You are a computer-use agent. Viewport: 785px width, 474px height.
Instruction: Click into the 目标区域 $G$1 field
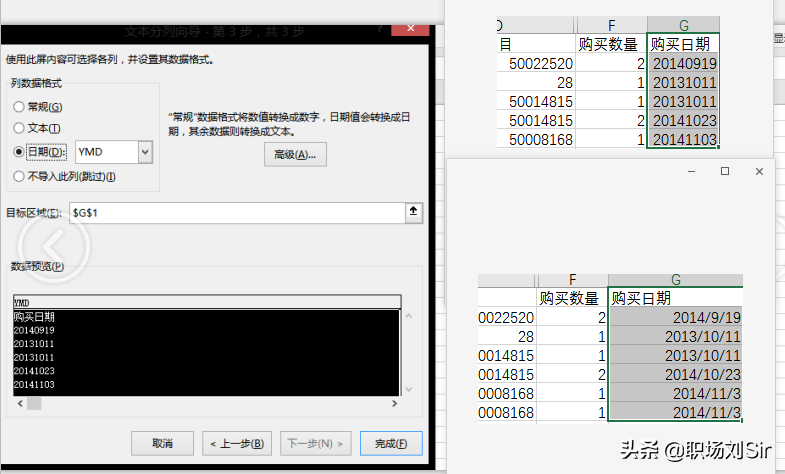click(237, 213)
